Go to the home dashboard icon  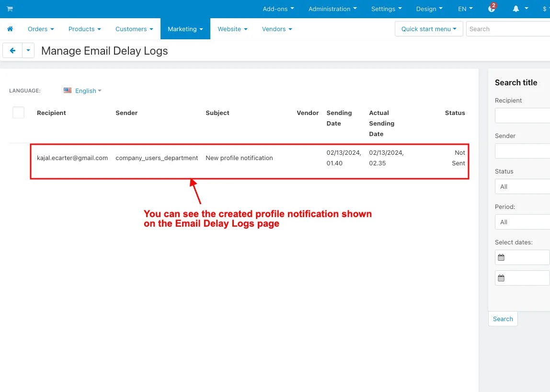click(x=10, y=29)
